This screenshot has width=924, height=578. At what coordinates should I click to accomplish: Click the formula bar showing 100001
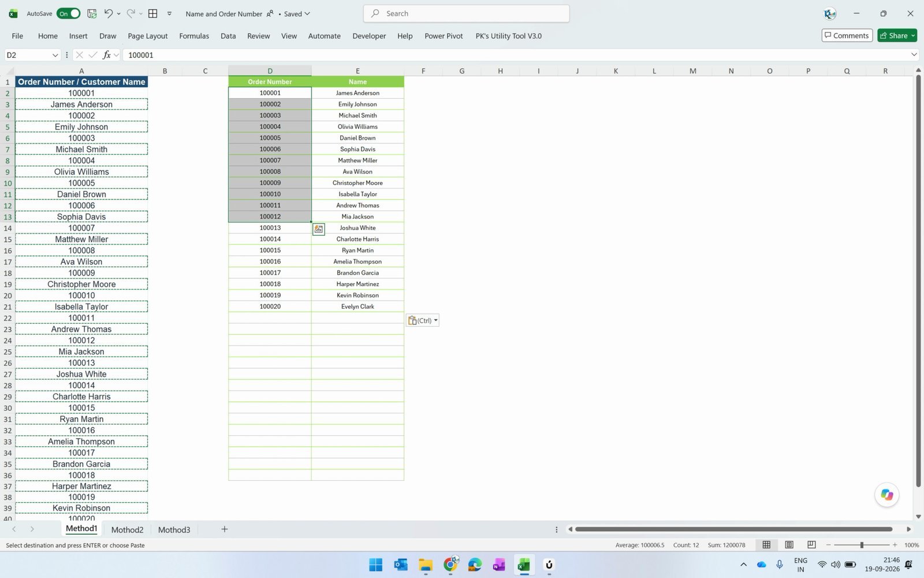(x=514, y=55)
